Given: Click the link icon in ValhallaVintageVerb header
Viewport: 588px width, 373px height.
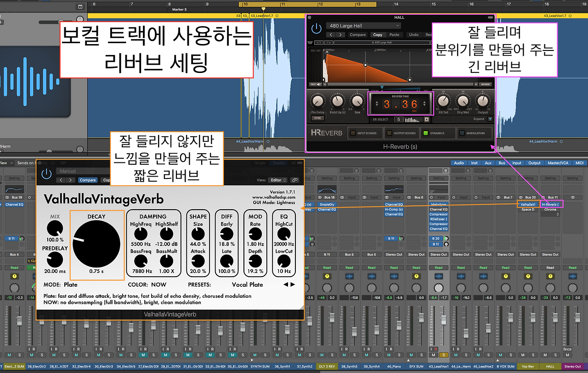Looking at the screenshot, I should (x=294, y=180).
